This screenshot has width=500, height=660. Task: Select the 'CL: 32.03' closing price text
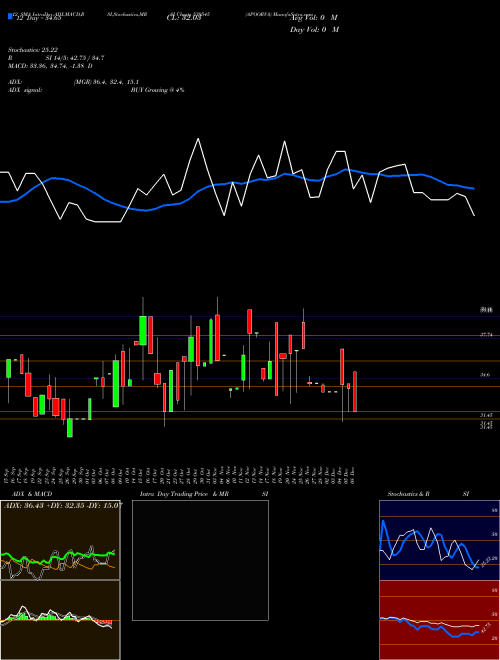click(x=184, y=18)
